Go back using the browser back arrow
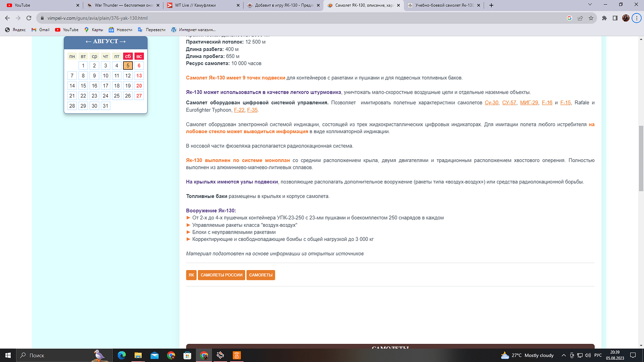Screen dimensions: 644x362 tap(7, 18)
